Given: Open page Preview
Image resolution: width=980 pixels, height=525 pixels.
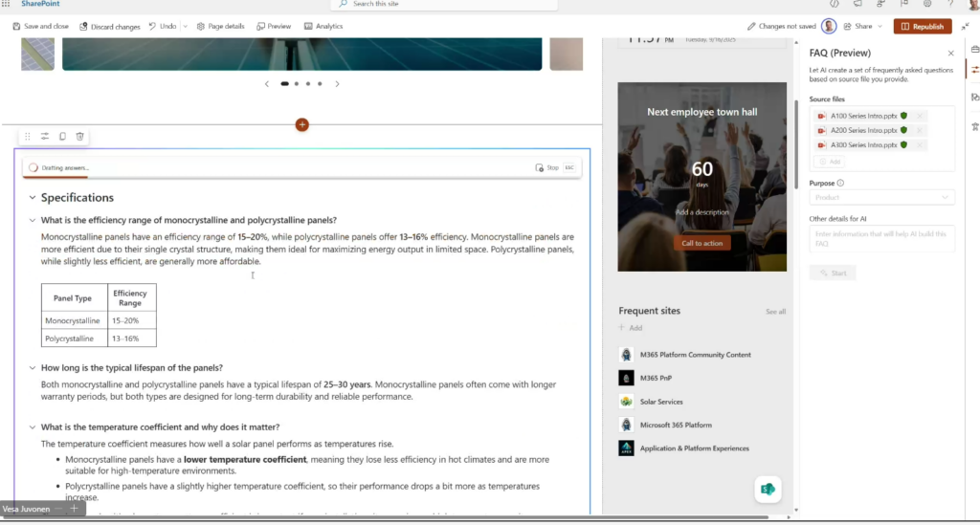Looking at the screenshot, I should click(274, 26).
